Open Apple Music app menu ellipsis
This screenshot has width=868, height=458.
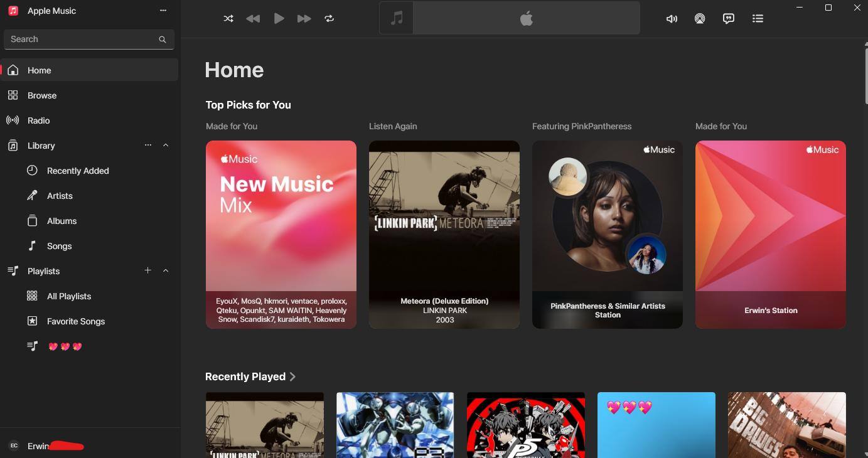(163, 11)
